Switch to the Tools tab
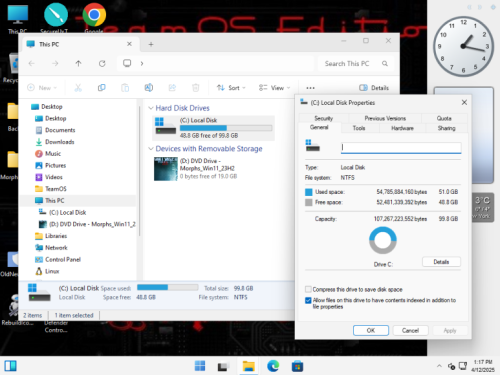The height and width of the screenshot is (375, 500). pos(359,128)
